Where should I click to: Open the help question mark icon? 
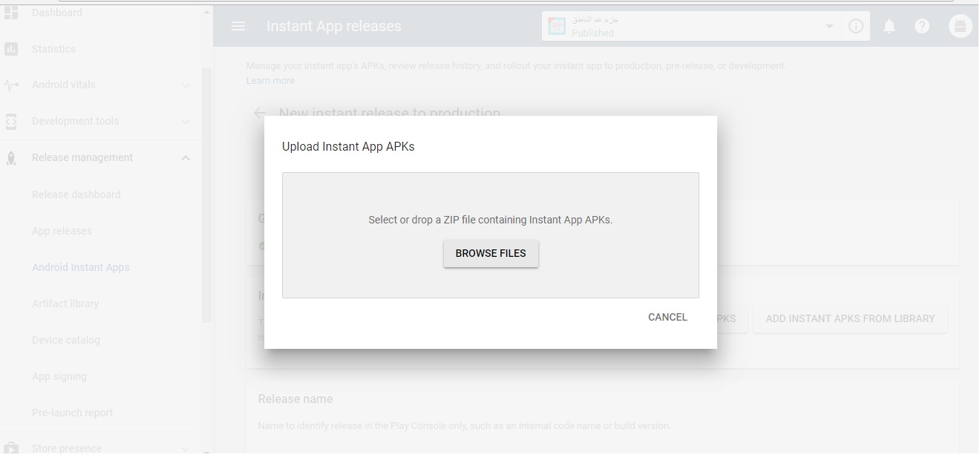922,27
